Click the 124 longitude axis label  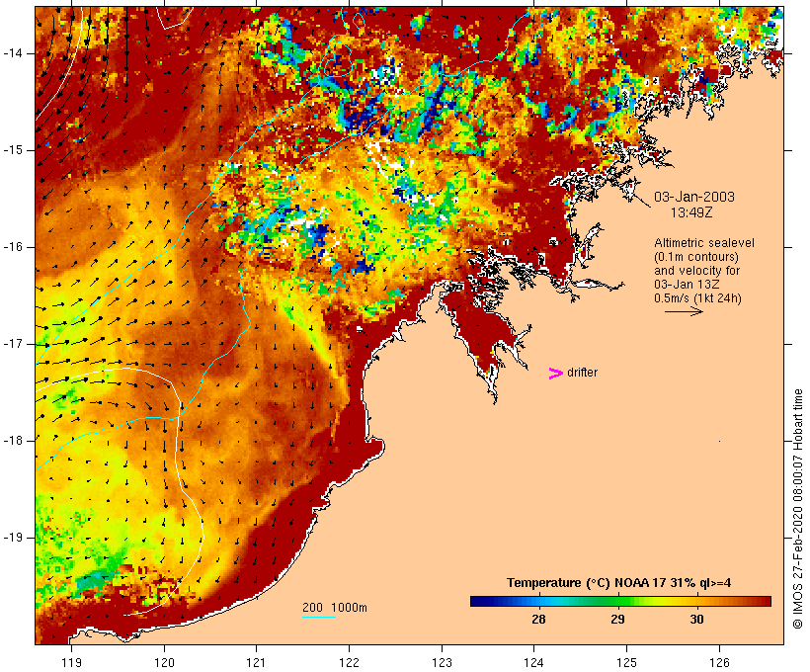coord(534,662)
